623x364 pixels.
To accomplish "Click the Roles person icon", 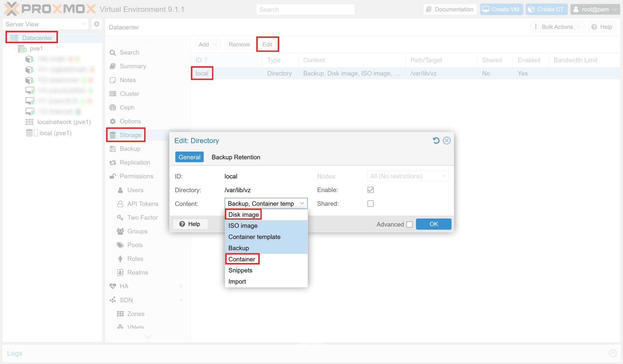I will click(x=120, y=259).
